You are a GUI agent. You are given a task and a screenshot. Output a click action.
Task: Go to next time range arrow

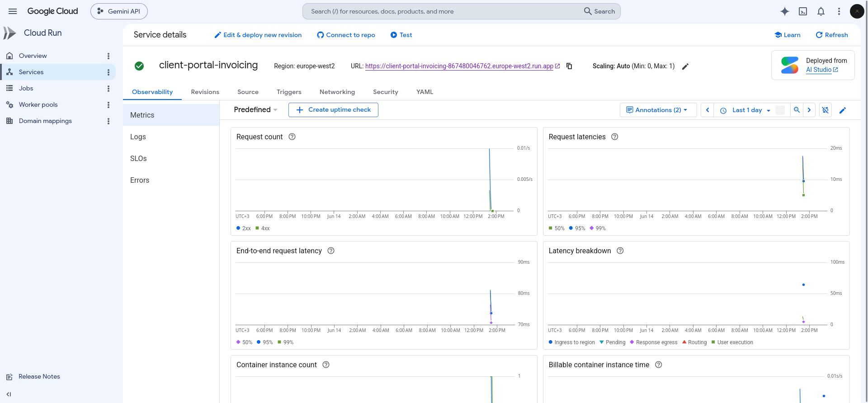click(809, 110)
